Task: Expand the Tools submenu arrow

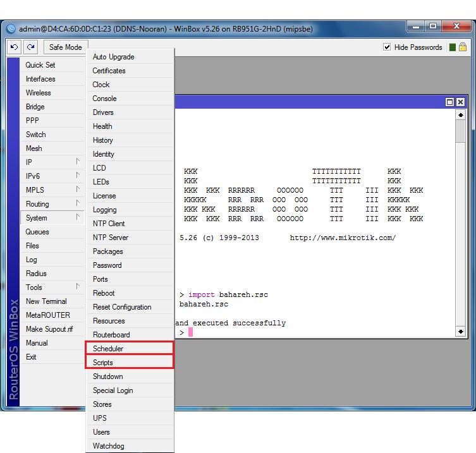Action: [78, 287]
